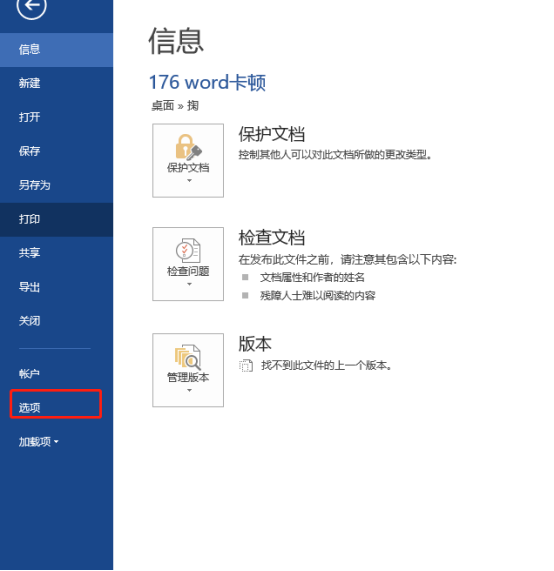Open the 帐户 page

tap(56, 374)
